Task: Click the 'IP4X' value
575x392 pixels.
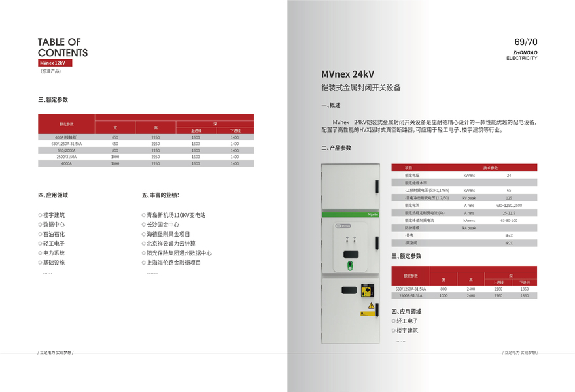Action: coord(509,236)
